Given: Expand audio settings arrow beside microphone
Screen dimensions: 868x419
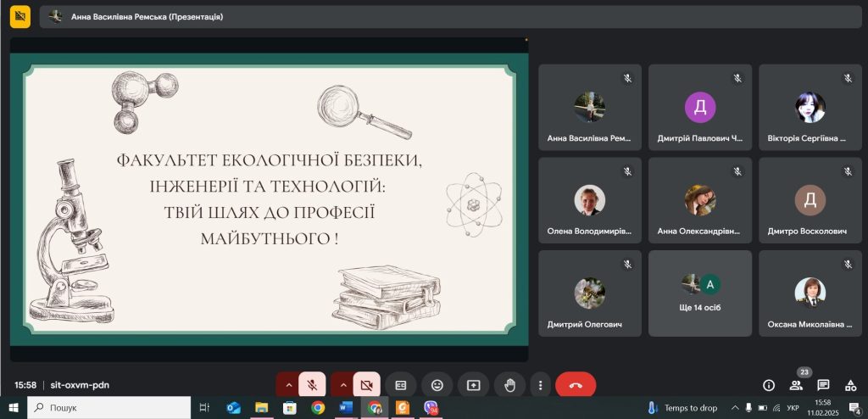Looking at the screenshot, I should [289, 385].
